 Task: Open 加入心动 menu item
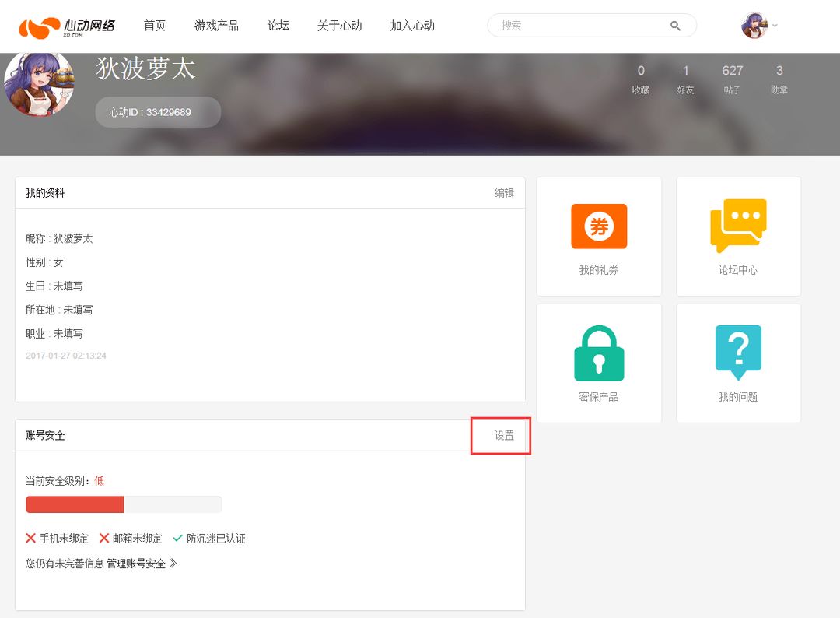coord(412,25)
